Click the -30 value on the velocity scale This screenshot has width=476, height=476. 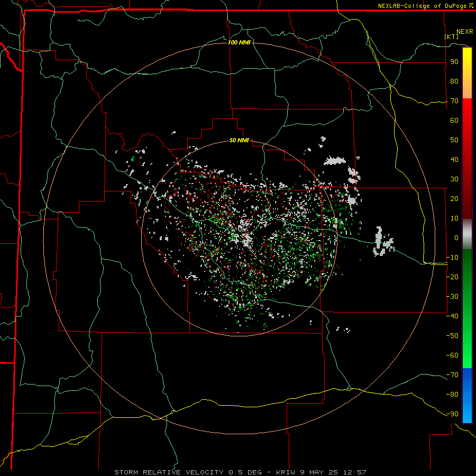(x=452, y=297)
